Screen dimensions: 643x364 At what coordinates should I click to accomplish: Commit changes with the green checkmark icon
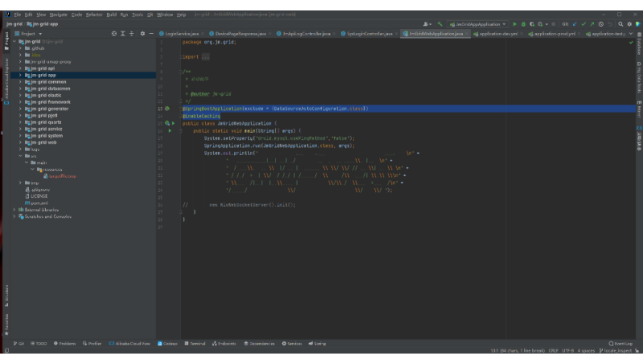click(x=584, y=24)
